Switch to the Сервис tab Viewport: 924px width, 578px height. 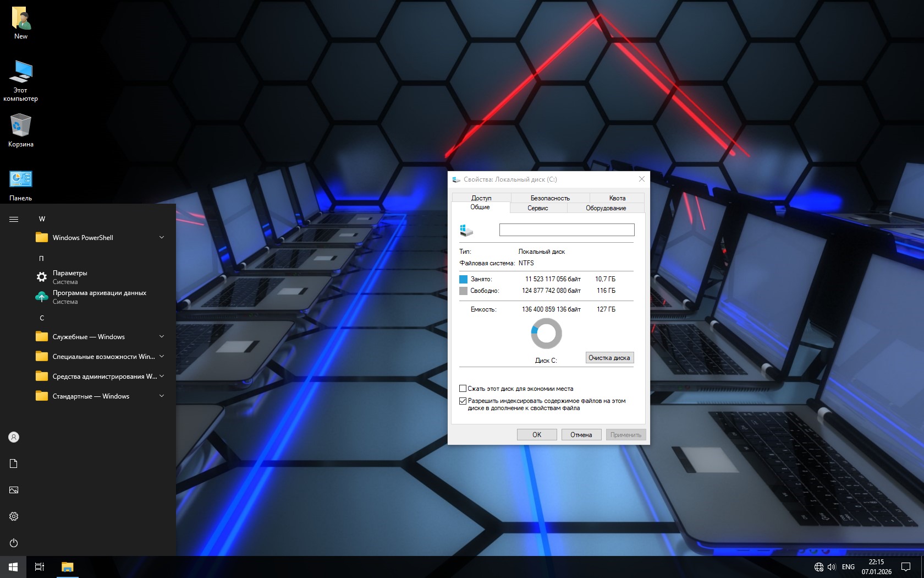tap(537, 208)
